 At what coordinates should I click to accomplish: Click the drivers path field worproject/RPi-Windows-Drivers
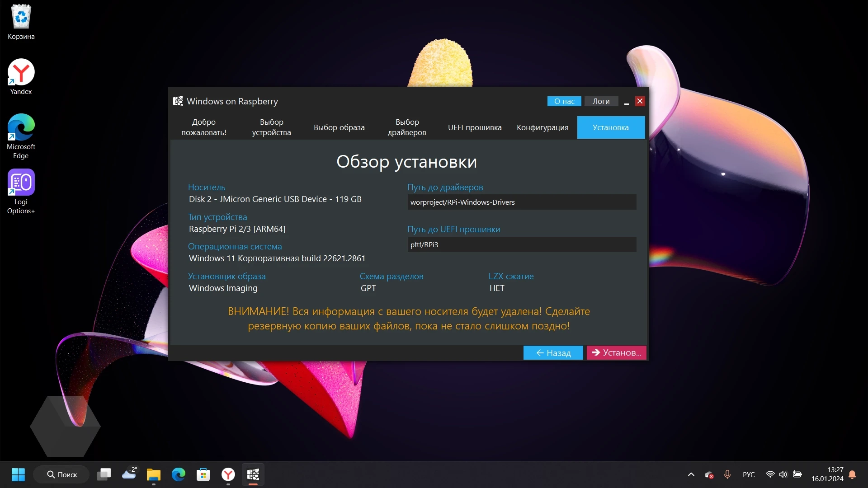pyautogui.click(x=522, y=202)
